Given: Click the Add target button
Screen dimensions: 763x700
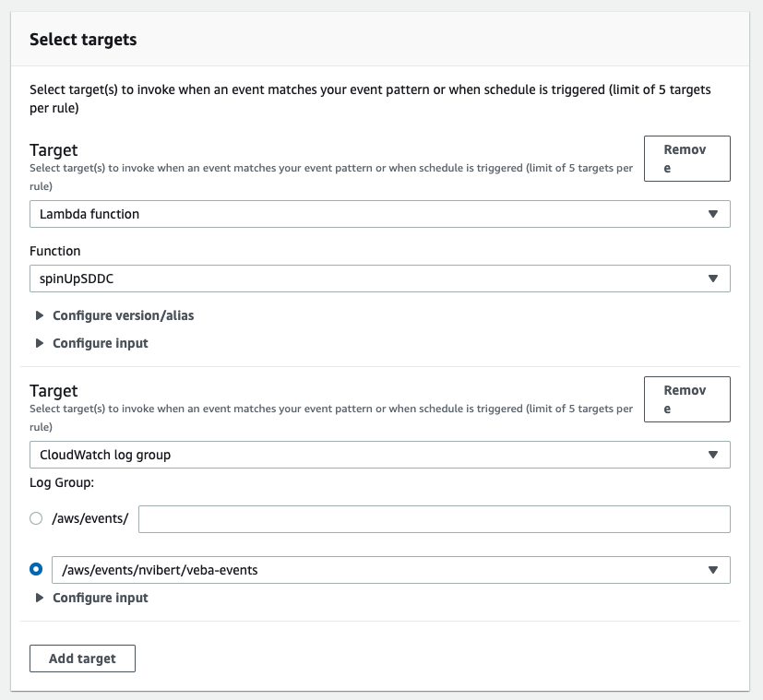Looking at the screenshot, I should (x=82, y=658).
